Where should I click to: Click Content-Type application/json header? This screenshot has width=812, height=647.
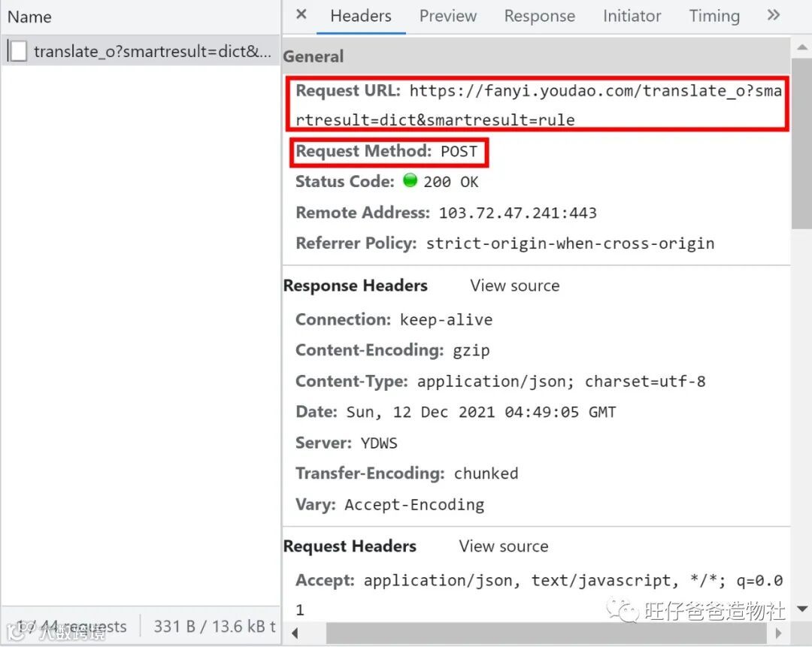tap(500, 382)
